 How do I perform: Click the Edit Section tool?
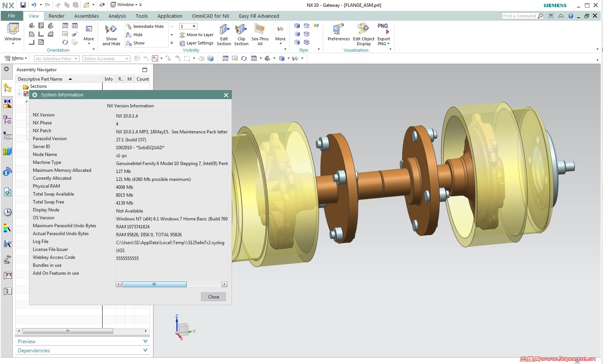coord(224,35)
